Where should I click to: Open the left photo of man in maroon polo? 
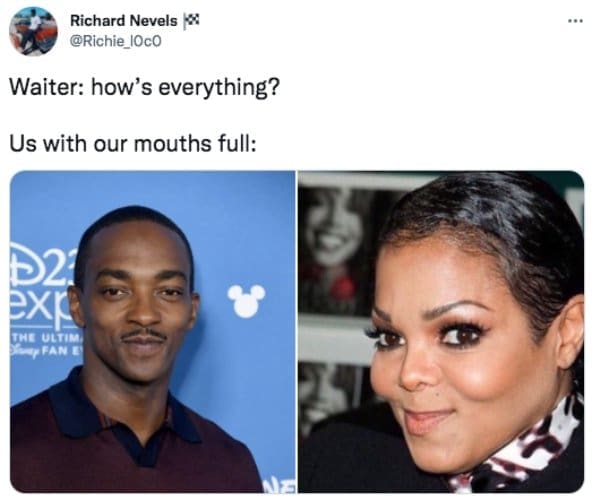153,331
